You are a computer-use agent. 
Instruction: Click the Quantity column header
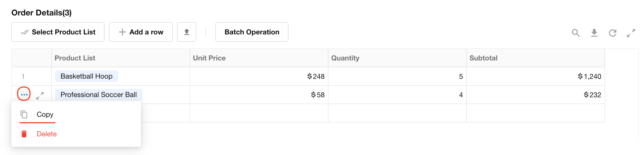(345, 58)
